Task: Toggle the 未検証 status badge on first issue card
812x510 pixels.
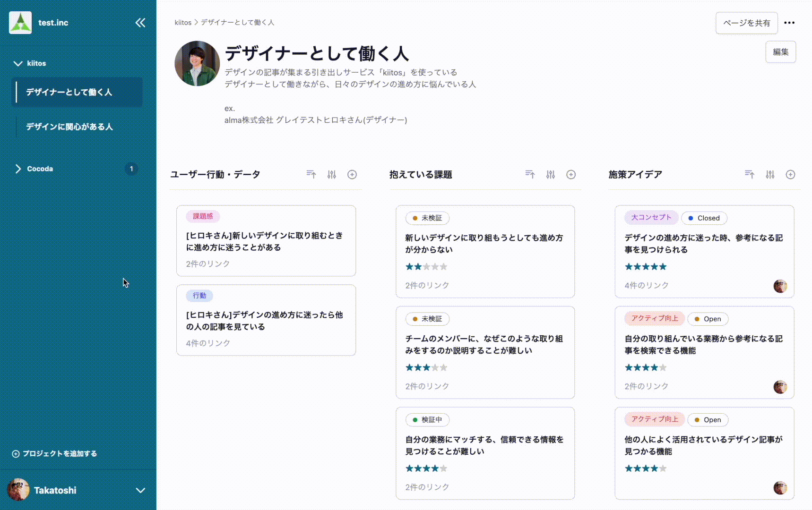Action: 427,218
